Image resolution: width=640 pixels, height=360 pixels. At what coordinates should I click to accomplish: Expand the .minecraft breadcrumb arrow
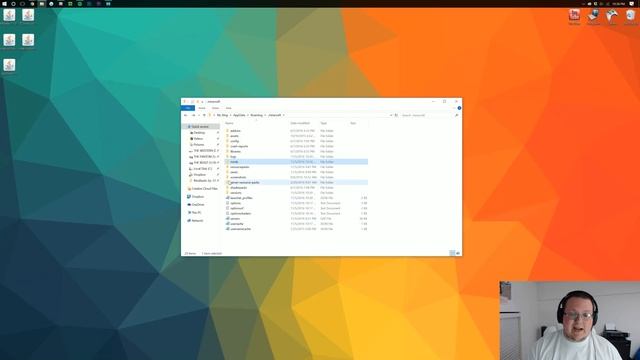tap(284, 116)
